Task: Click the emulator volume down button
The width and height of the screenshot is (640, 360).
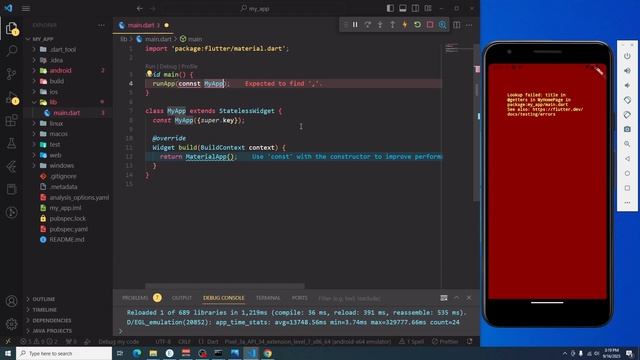Action: [x=627, y=85]
